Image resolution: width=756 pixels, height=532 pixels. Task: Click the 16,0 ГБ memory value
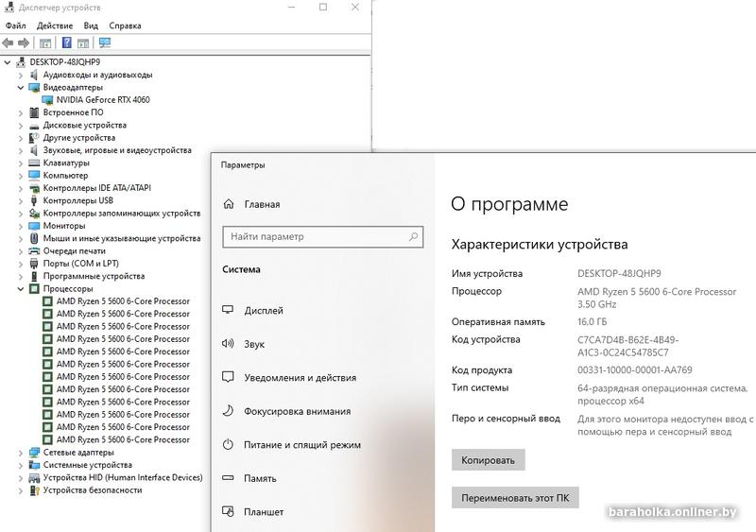click(593, 321)
